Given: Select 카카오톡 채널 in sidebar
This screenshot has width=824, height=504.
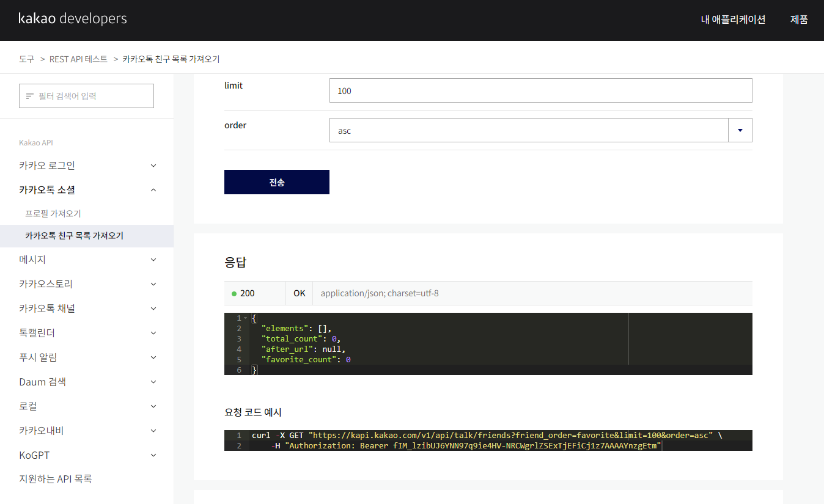Looking at the screenshot, I should click(47, 309).
